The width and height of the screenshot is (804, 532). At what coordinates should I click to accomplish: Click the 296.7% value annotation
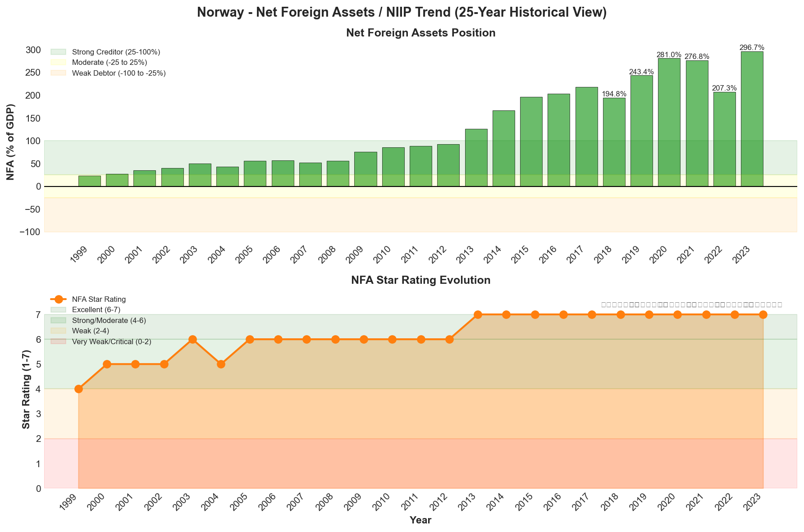pos(751,46)
